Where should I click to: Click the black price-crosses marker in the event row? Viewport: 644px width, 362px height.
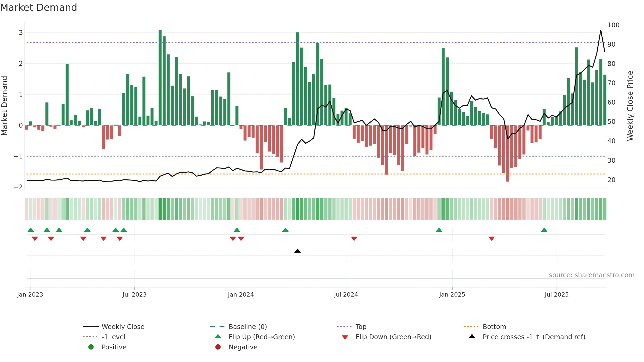tap(297, 251)
